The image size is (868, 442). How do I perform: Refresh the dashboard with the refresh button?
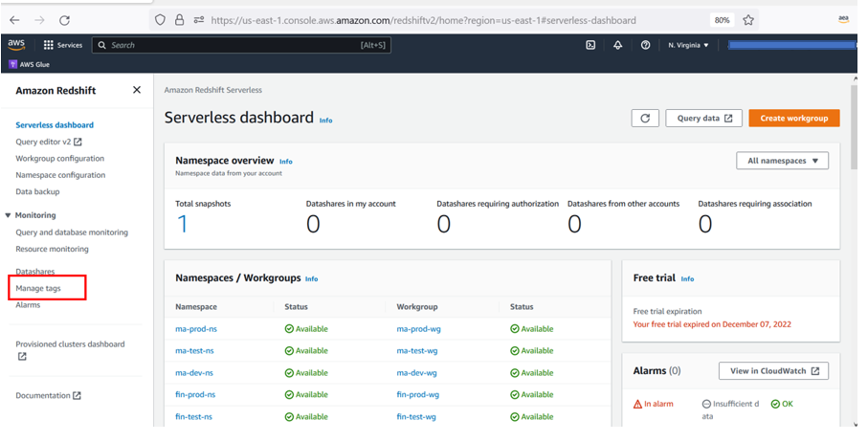click(645, 118)
